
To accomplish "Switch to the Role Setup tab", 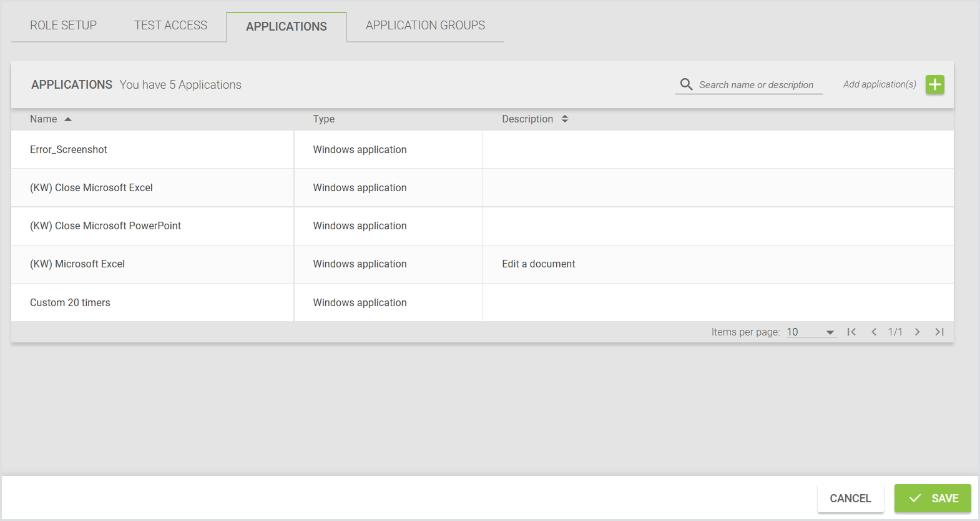I will pos(63,26).
